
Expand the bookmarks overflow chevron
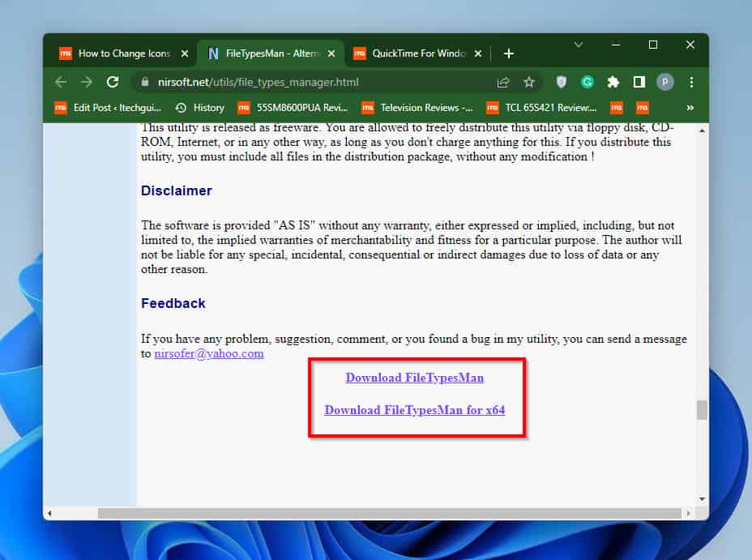(x=690, y=107)
